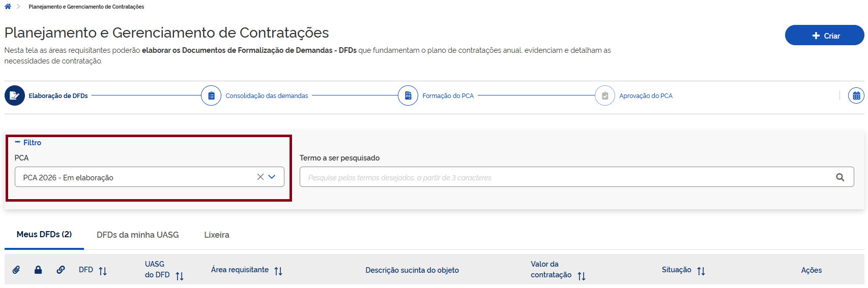Open the Lixeira tab

click(217, 235)
